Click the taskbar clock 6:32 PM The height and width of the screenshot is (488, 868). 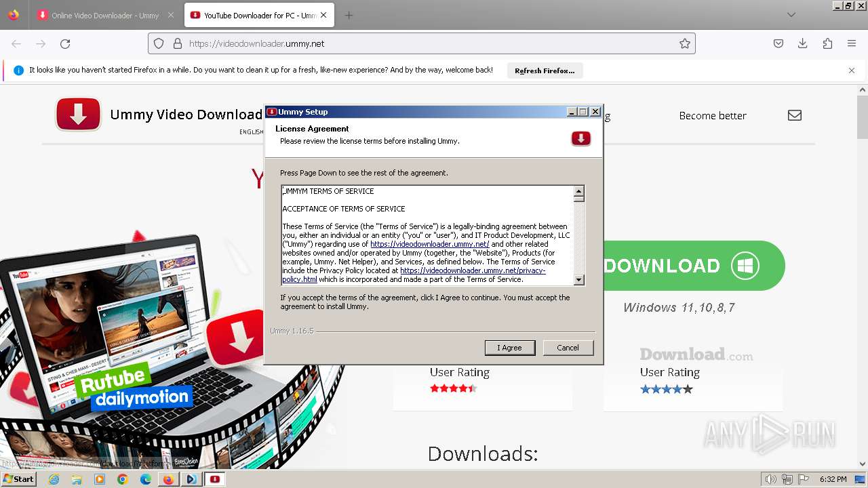point(833,479)
